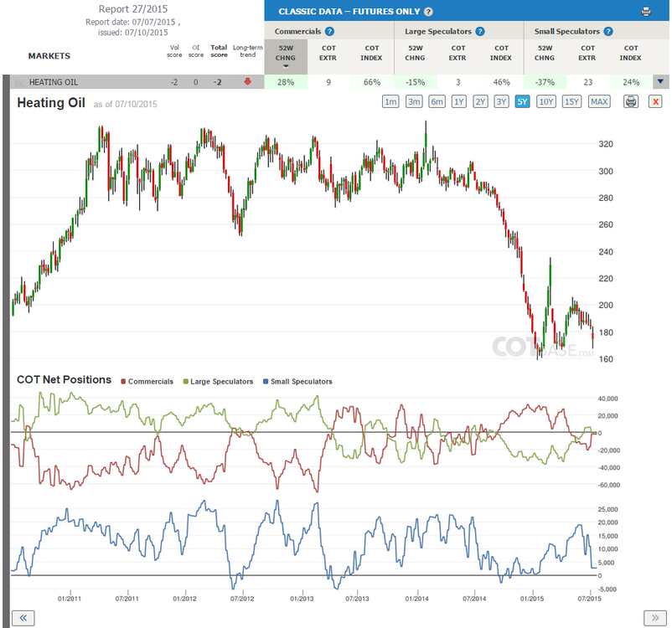This screenshot has width=672, height=628.
Task: Set chart range to 2Y
Action: 480,101
